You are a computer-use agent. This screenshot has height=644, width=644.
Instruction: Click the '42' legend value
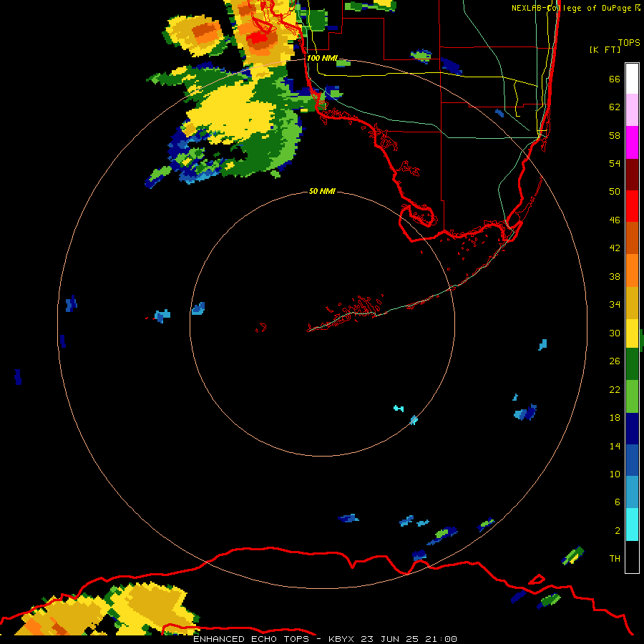(x=615, y=248)
